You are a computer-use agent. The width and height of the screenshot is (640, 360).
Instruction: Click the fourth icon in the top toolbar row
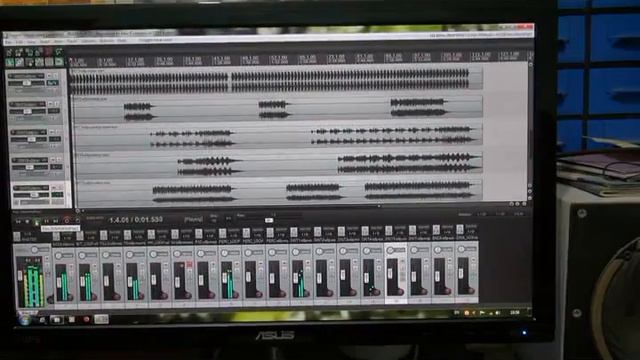(x=38, y=52)
